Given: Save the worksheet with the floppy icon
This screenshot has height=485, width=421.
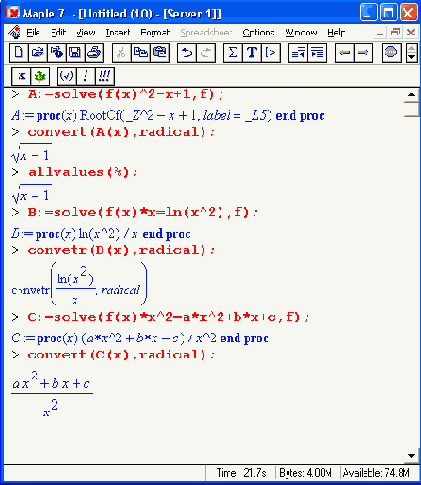Looking at the screenshot, I should click(75, 53).
